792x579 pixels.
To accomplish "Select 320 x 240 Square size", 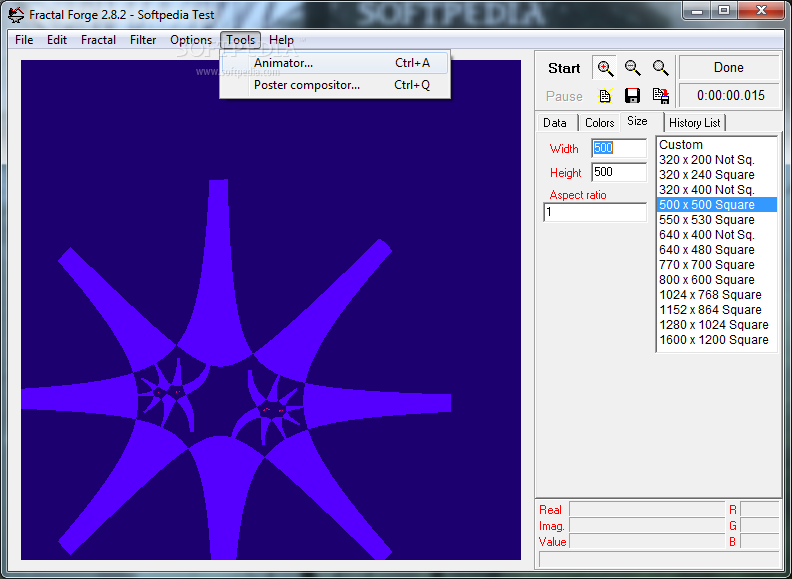I will point(716,175).
